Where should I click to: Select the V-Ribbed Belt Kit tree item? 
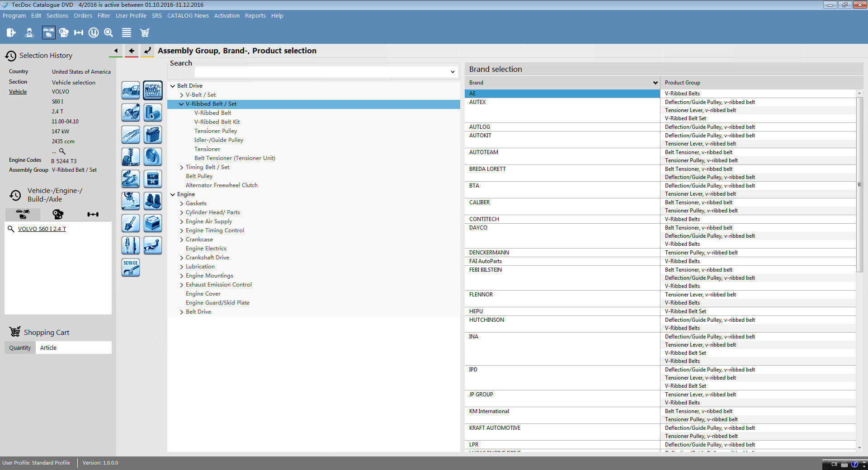coord(217,122)
